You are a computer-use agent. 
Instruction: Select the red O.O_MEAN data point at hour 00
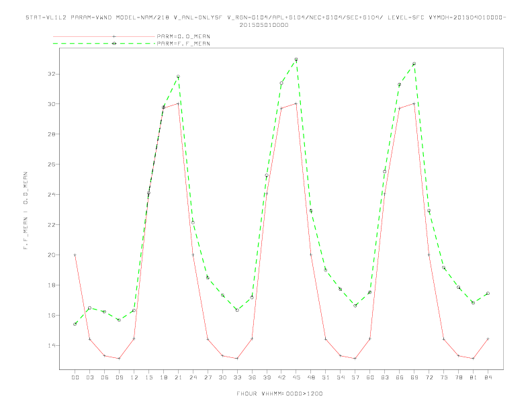tap(75, 255)
